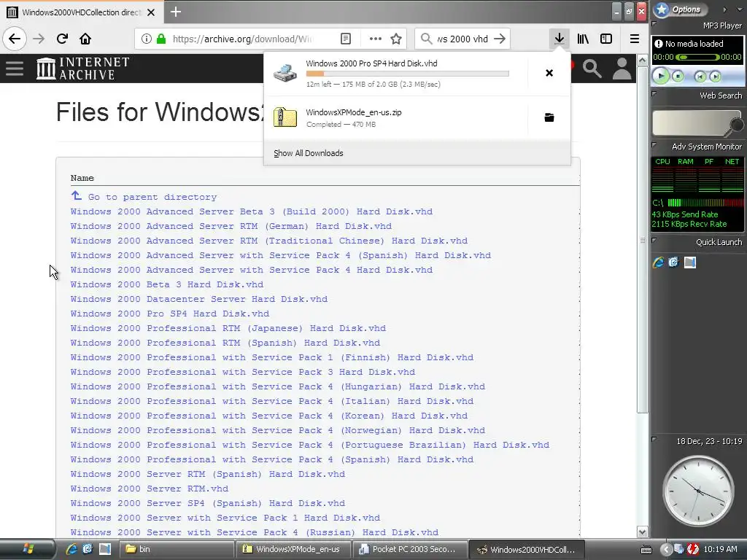Open Internet Archive navigation hamburger menu
This screenshot has width=747, height=560.
click(15, 69)
